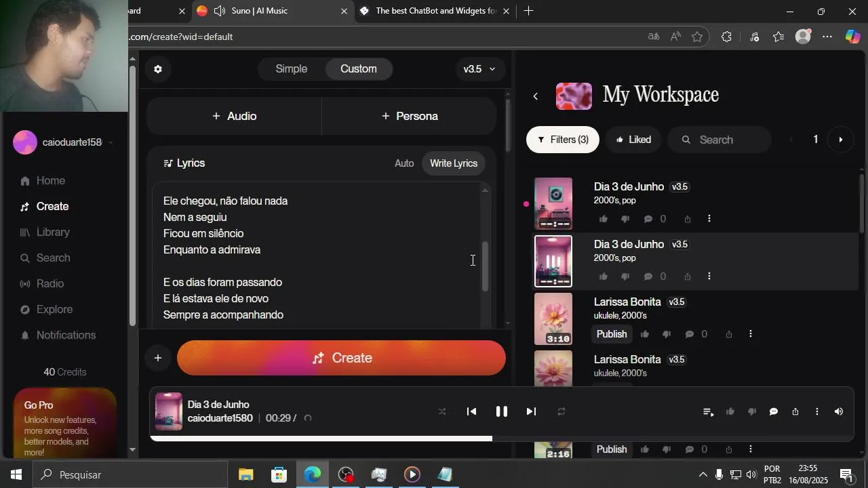Open the settings gear in the create panel
Image resolution: width=868 pixels, height=488 pixels.
pos(158,69)
